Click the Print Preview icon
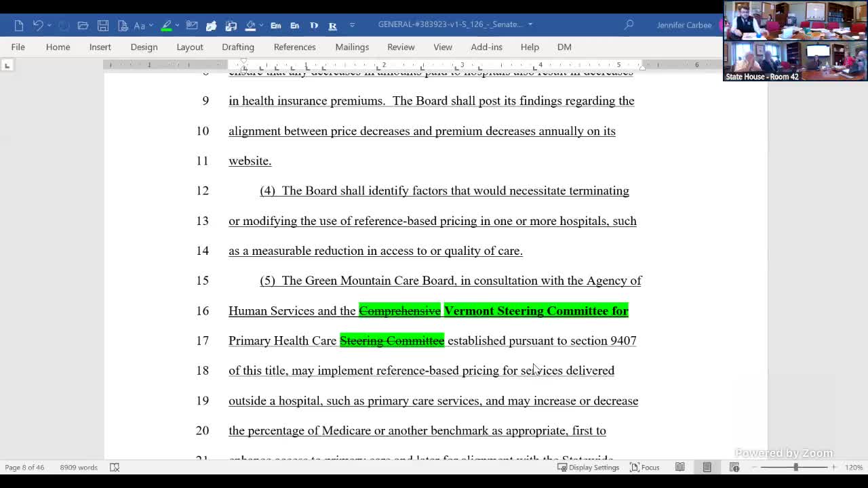This screenshot has height=488, width=868. click(x=123, y=25)
